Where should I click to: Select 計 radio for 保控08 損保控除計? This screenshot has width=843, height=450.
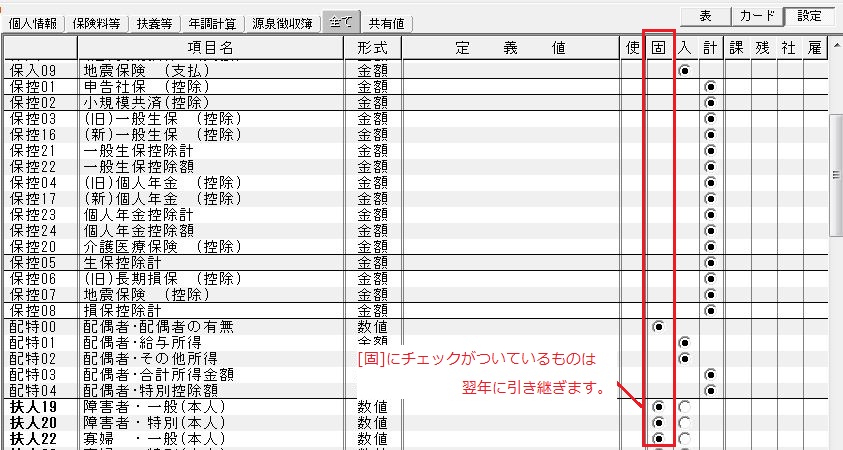(x=710, y=311)
